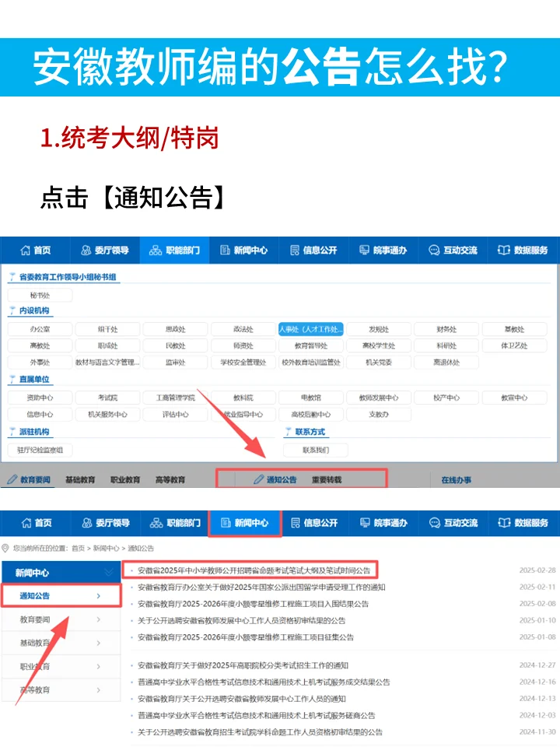
Task: Click the 互动交流 chat icon on the 职能部门 page navbar
Action: point(434,250)
